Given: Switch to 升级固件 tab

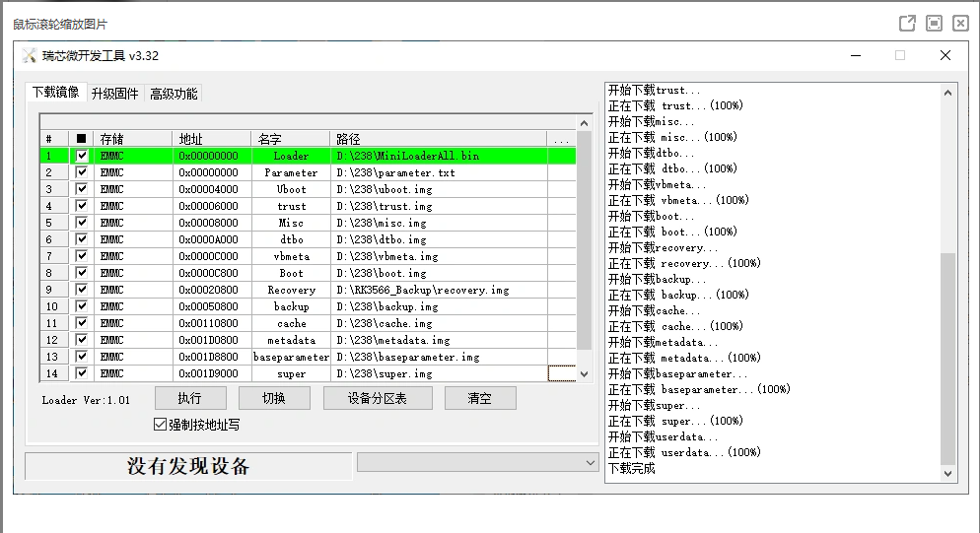Looking at the screenshot, I should (x=114, y=94).
